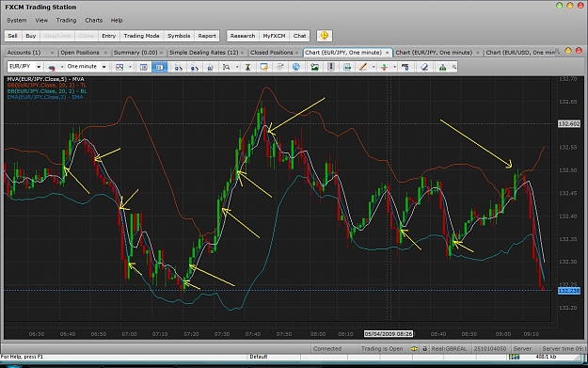The image size is (588, 368).
Task: Click the Real:GBREAL status bar entry
Action: [x=449, y=348]
